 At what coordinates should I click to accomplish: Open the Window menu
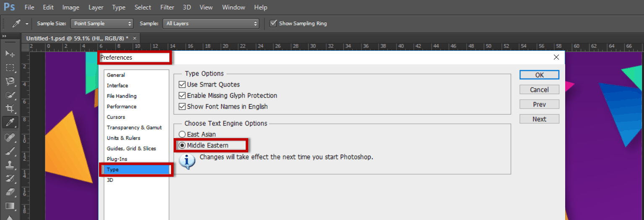[x=234, y=8]
